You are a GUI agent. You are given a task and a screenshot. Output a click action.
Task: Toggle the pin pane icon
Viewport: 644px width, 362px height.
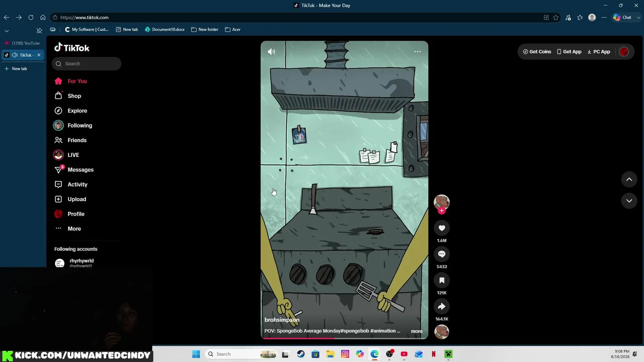(x=39, y=31)
